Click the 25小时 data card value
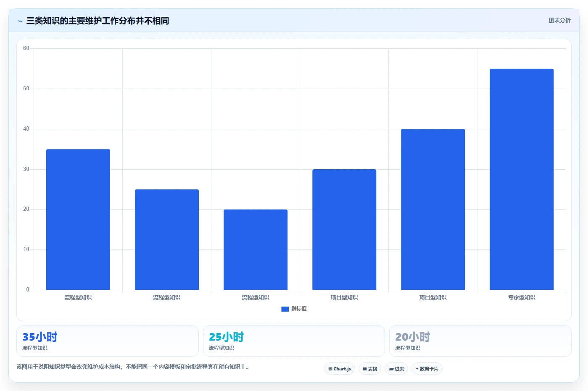Image resolution: width=588 pixels, height=391 pixels. pyautogui.click(x=227, y=337)
